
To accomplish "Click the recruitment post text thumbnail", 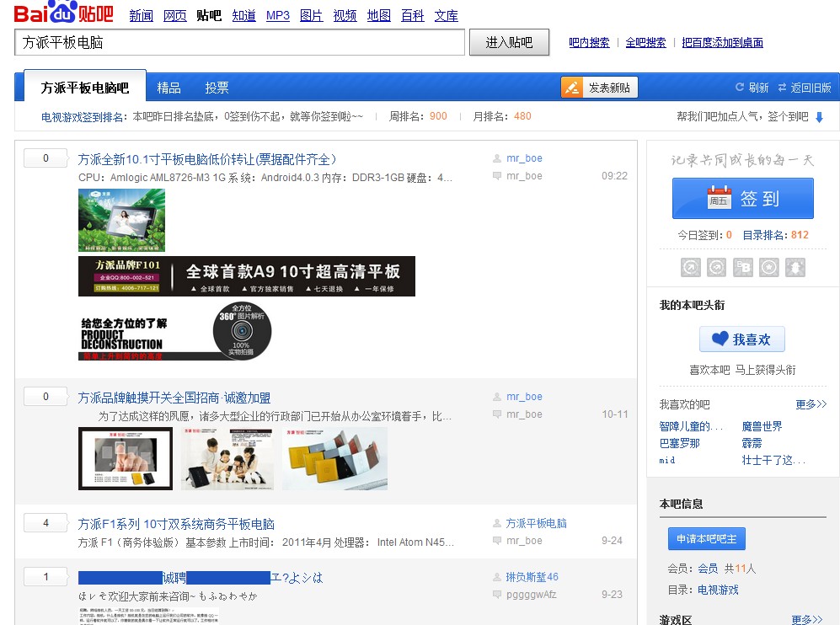I will tap(149, 617).
